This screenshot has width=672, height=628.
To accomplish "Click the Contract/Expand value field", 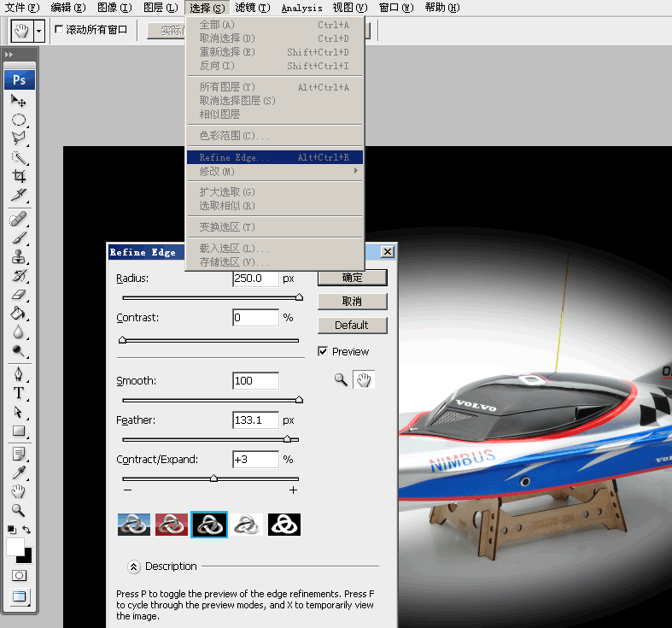I will 255,460.
